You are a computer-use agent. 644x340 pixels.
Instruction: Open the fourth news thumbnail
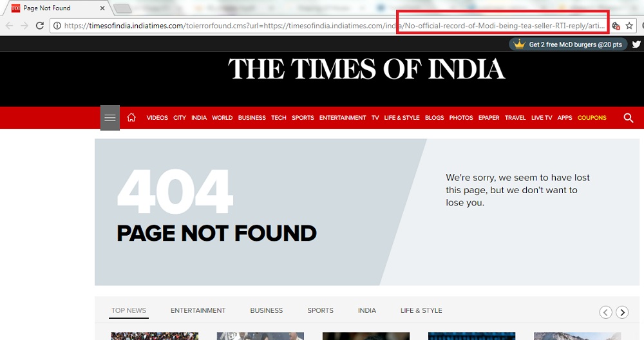[x=471, y=336]
